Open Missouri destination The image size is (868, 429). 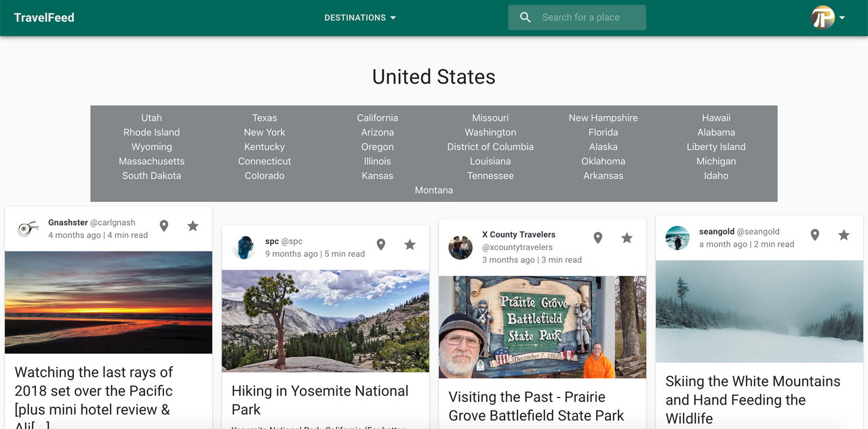click(490, 118)
